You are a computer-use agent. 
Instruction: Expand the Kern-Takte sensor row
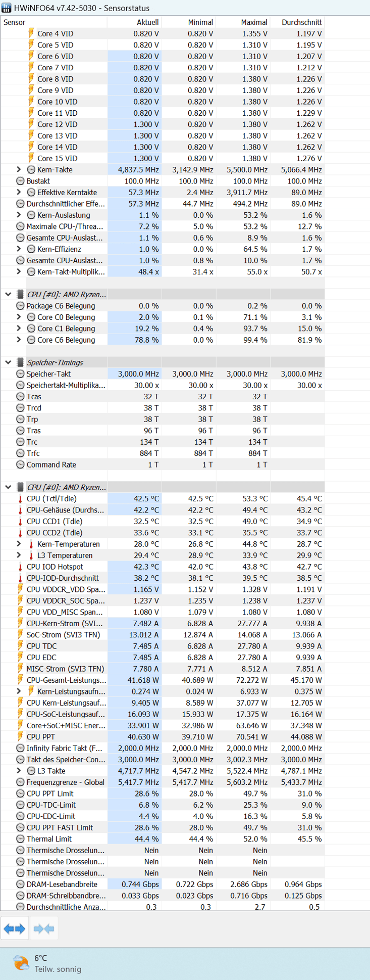click(19, 170)
